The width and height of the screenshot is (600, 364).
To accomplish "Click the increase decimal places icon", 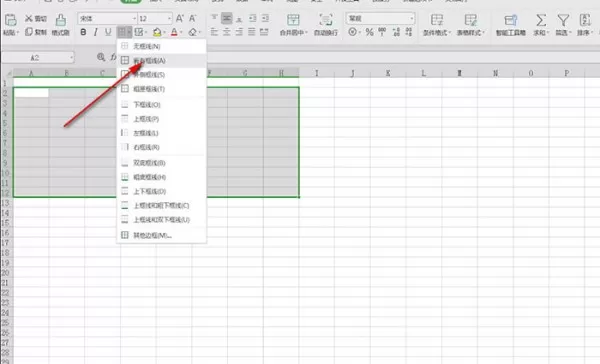I will [396, 32].
